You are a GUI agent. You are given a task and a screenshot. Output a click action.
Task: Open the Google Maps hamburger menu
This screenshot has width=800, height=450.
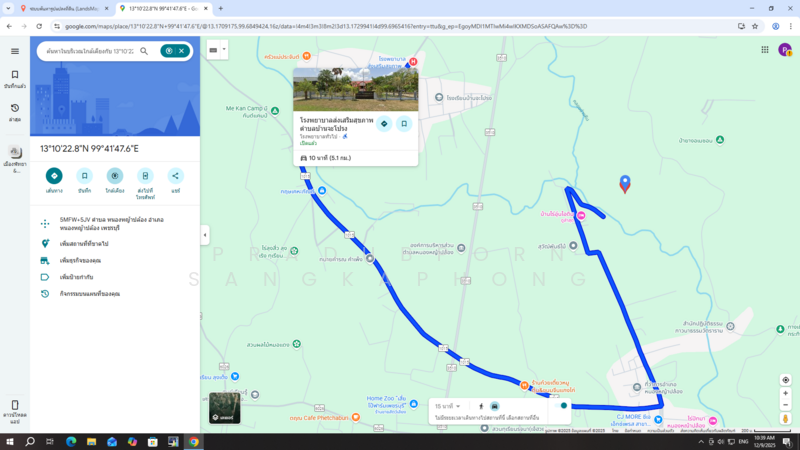tap(15, 51)
